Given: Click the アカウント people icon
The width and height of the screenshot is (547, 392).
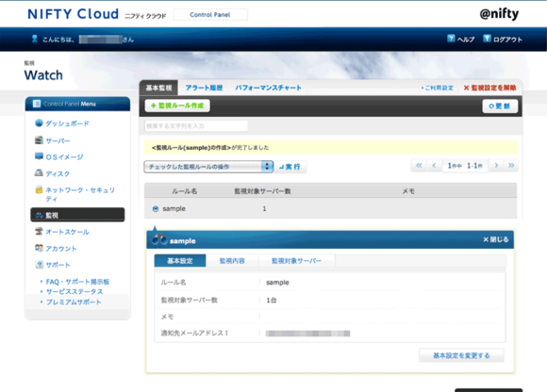Looking at the screenshot, I should tap(39, 248).
